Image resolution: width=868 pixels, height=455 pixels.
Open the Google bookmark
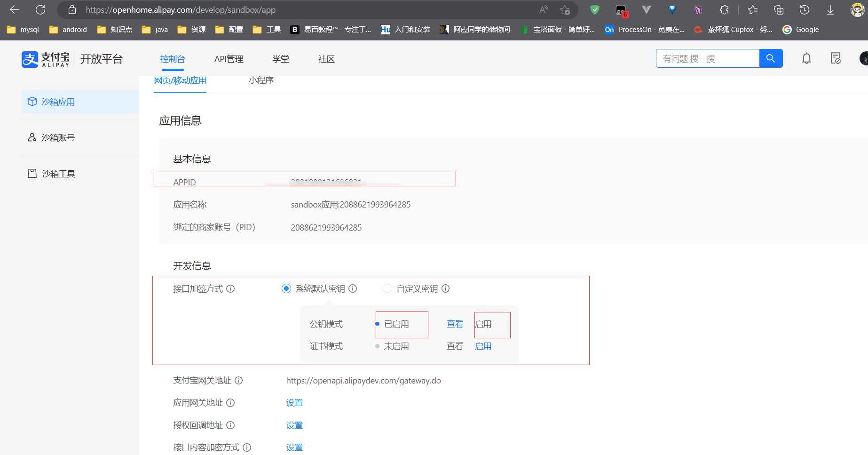(x=801, y=30)
